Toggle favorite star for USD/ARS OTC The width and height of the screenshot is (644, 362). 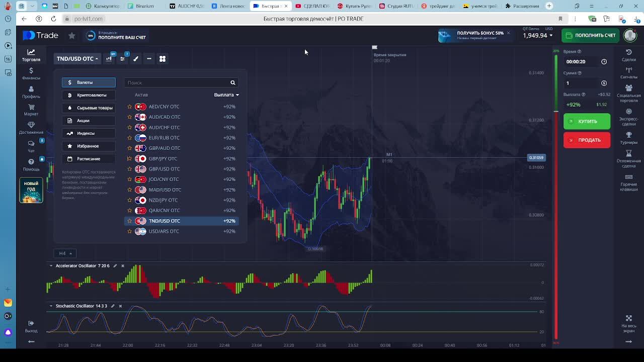coord(129,231)
